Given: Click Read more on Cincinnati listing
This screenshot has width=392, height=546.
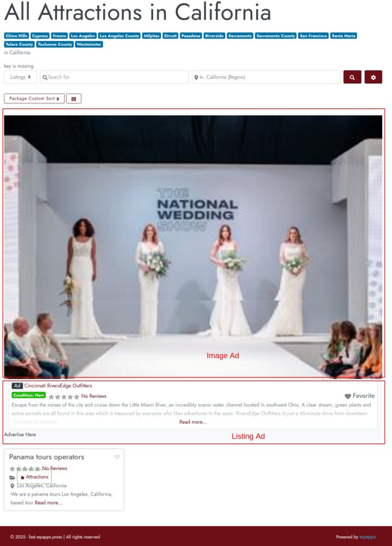Looking at the screenshot, I should pyautogui.click(x=193, y=422).
